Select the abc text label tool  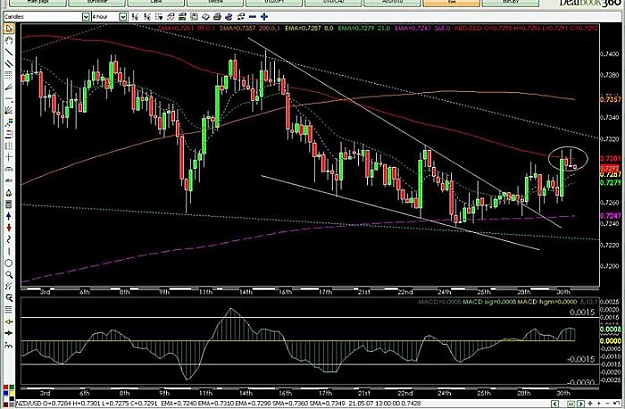(8, 181)
